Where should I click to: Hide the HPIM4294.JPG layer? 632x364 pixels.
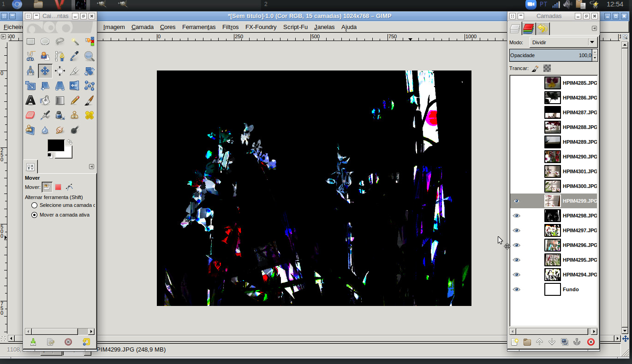(x=517, y=275)
